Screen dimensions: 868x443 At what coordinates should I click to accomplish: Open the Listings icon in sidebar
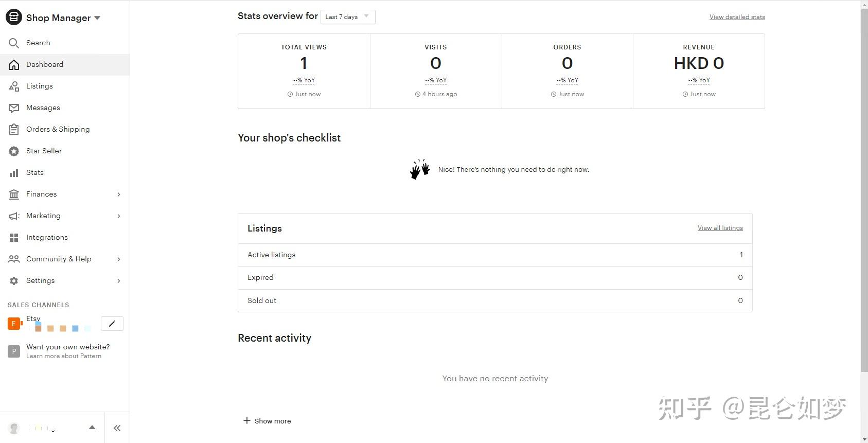(x=14, y=86)
